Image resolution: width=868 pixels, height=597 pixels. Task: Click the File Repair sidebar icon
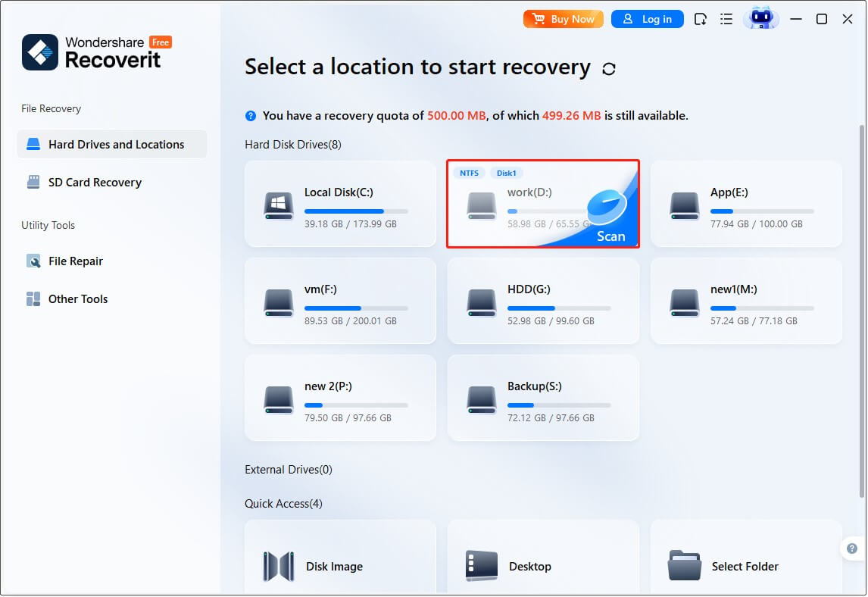33,261
